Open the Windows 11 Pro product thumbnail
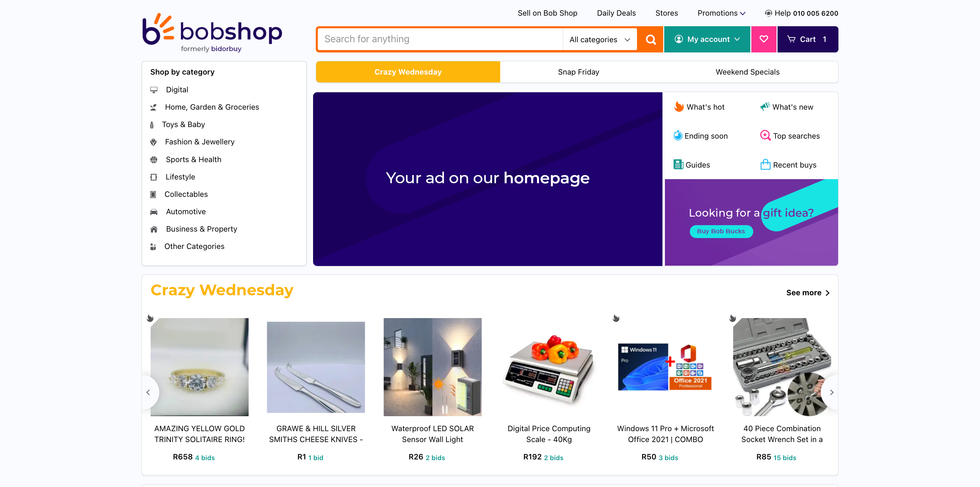Image resolution: width=980 pixels, height=487 pixels. click(x=665, y=367)
